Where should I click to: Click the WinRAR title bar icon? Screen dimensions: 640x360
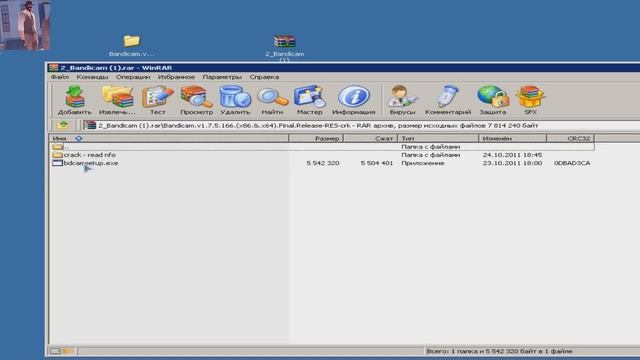click(x=53, y=68)
